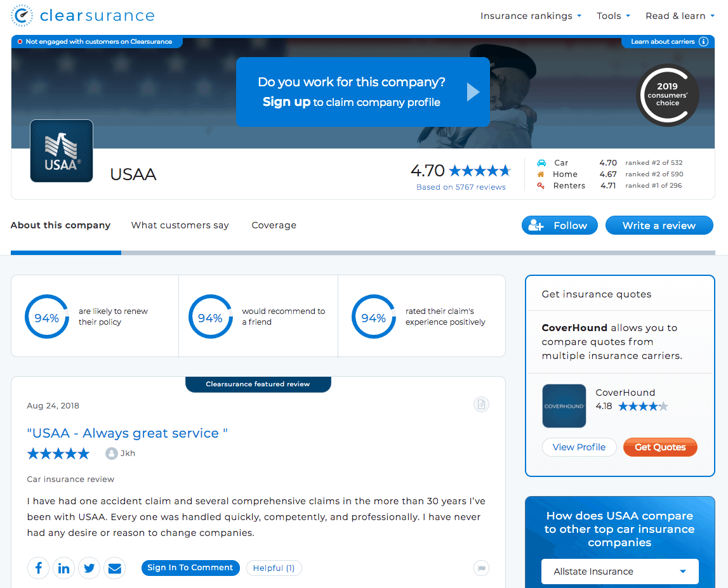
Task: Switch to the What customers say tab
Action: pyautogui.click(x=180, y=225)
